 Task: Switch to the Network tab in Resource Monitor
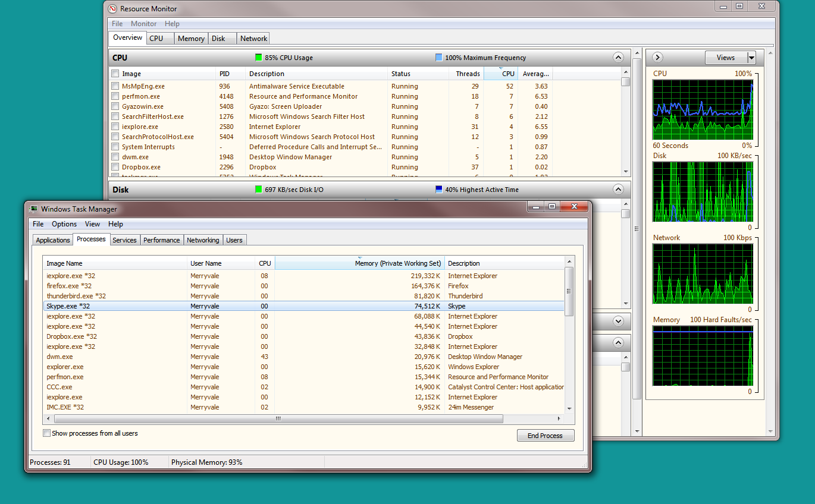253,39
